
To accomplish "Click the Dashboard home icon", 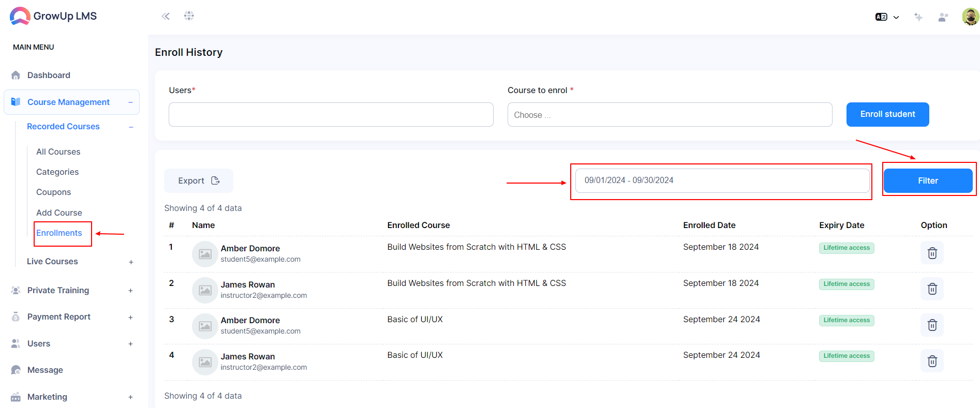I will (16, 75).
